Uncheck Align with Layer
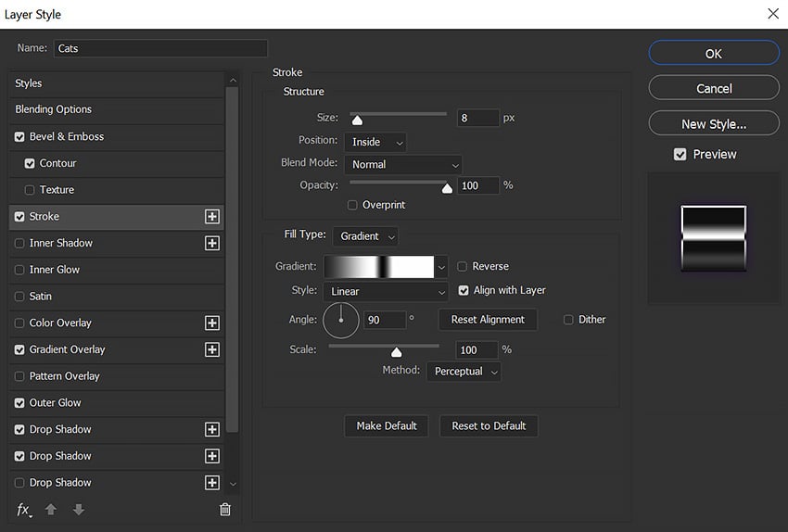The image size is (788, 532). click(464, 291)
